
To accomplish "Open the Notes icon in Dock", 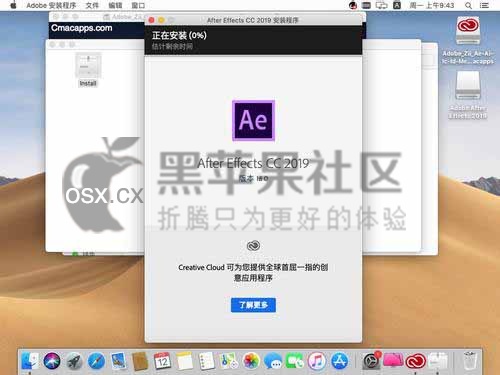I will (x=184, y=361).
